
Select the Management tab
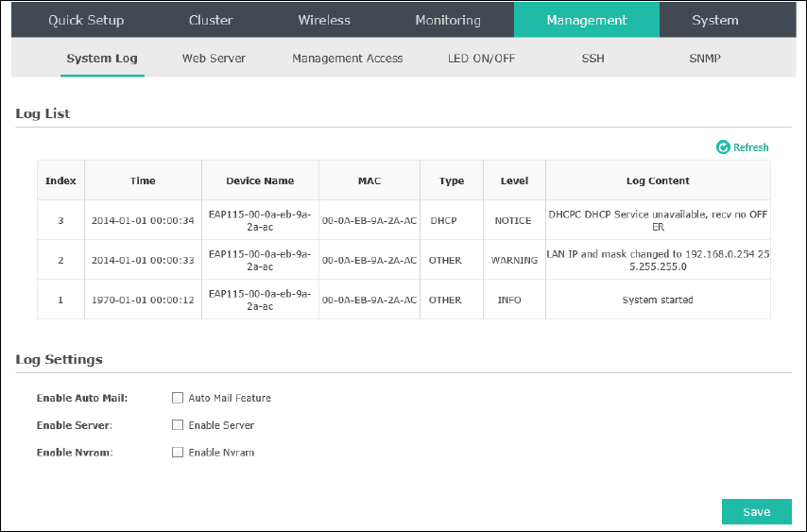(x=587, y=20)
